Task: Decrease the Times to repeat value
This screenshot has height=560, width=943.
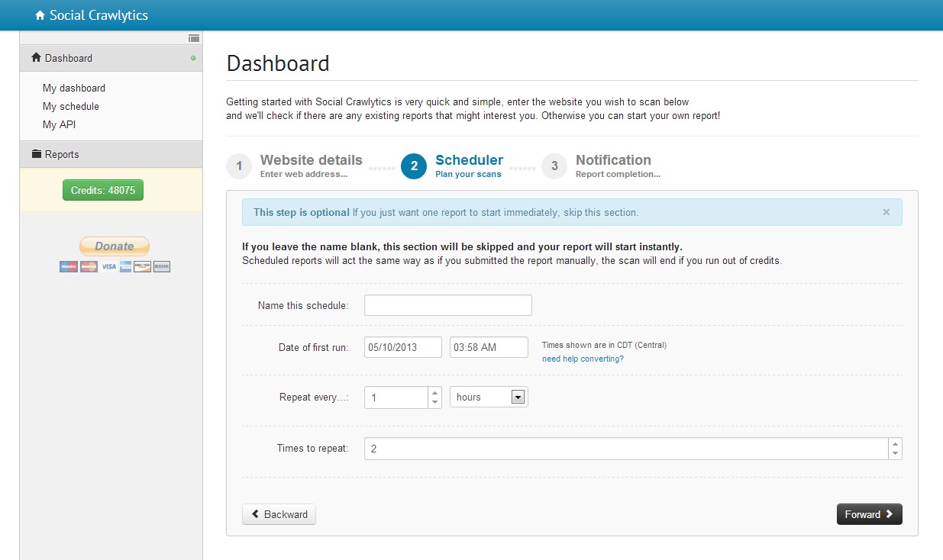Action: click(x=896, y=454)
